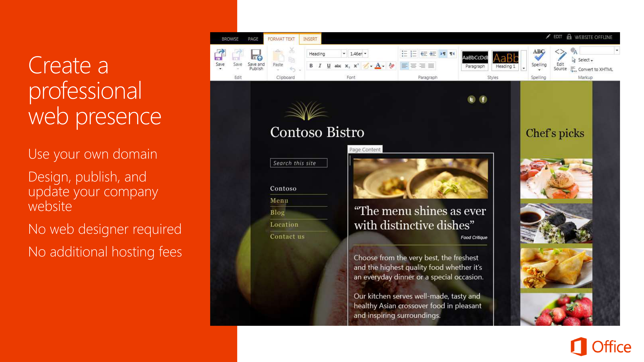Click the EDIT label in header
The height and width of the screenshot is (362, 644).
coord(558,37)
